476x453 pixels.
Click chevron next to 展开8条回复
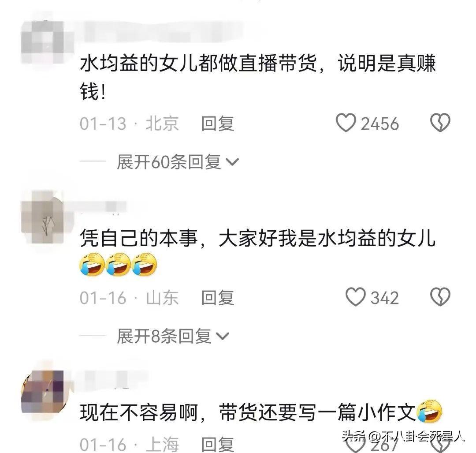click(223, 337)
